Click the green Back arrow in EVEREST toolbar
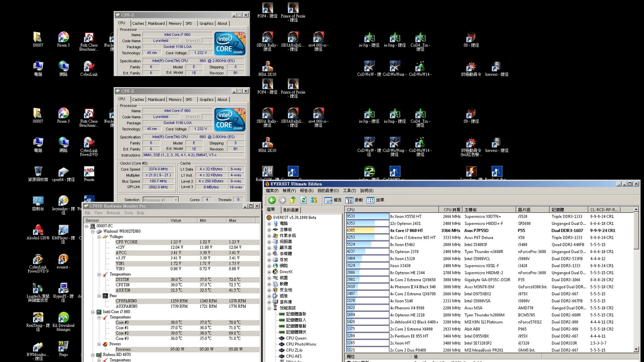Viewport: 644px width, 362px height. click(272, 200)
